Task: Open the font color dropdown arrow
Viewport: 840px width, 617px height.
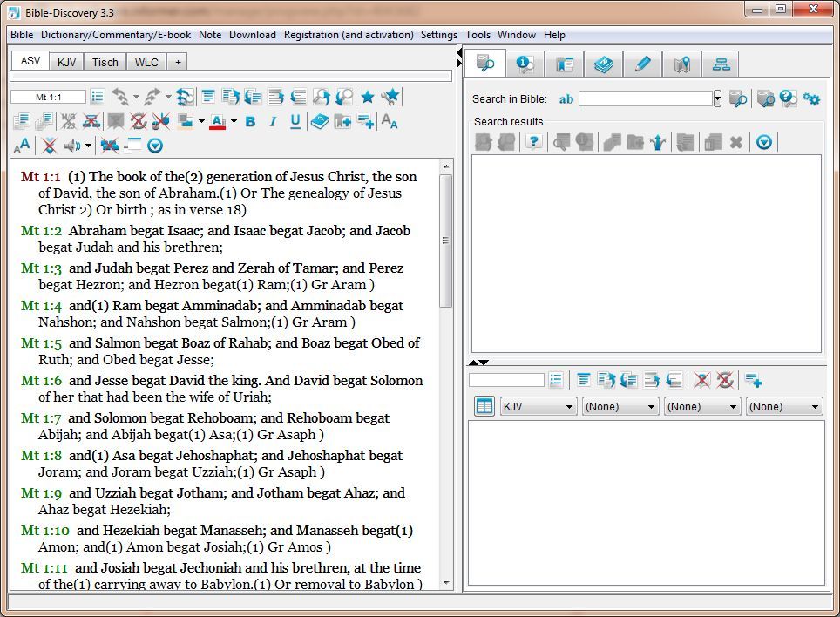Action: point(234,122)
